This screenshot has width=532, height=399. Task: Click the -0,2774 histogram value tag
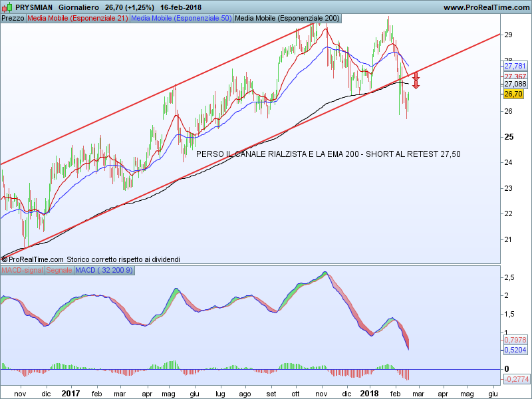pos(515,379)
